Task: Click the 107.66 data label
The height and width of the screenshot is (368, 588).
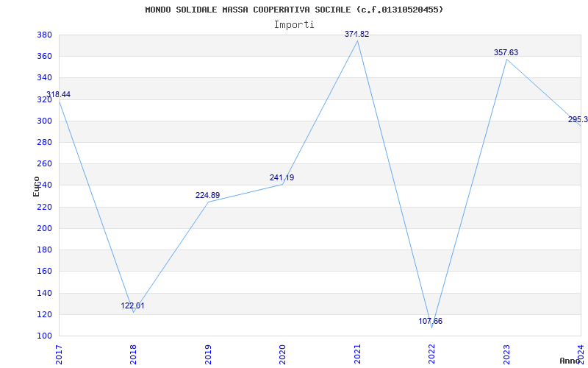Action: [431, 322]
